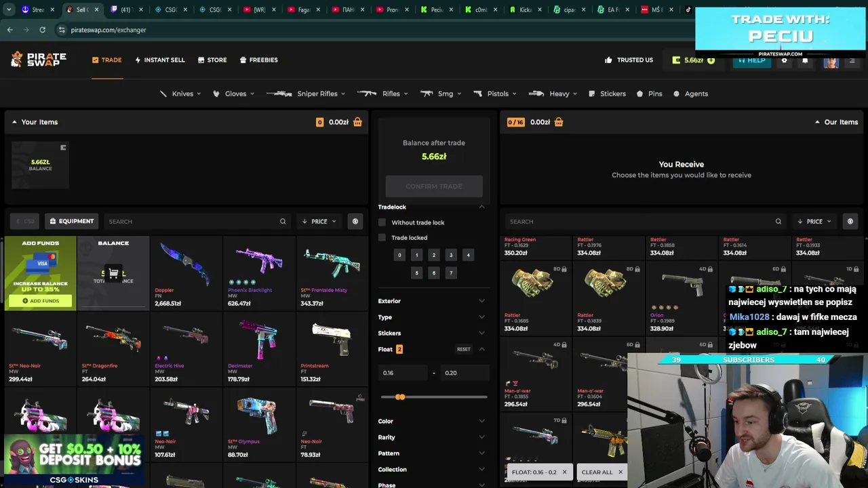Click the equipment SEARCH input field

197,222
